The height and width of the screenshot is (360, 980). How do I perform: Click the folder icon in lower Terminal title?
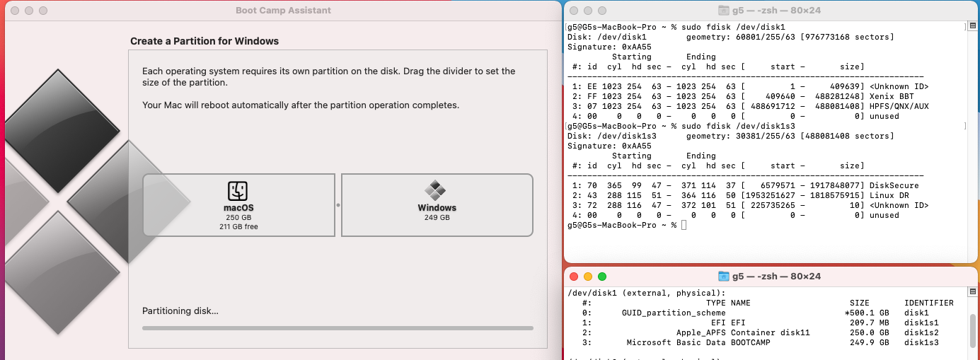(x=723, y=277)
